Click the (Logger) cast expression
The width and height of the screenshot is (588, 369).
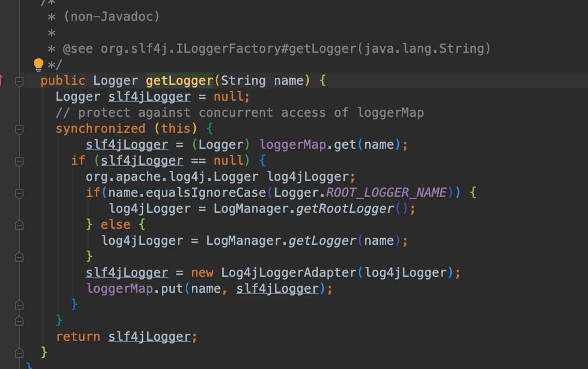tap(221, 144)
